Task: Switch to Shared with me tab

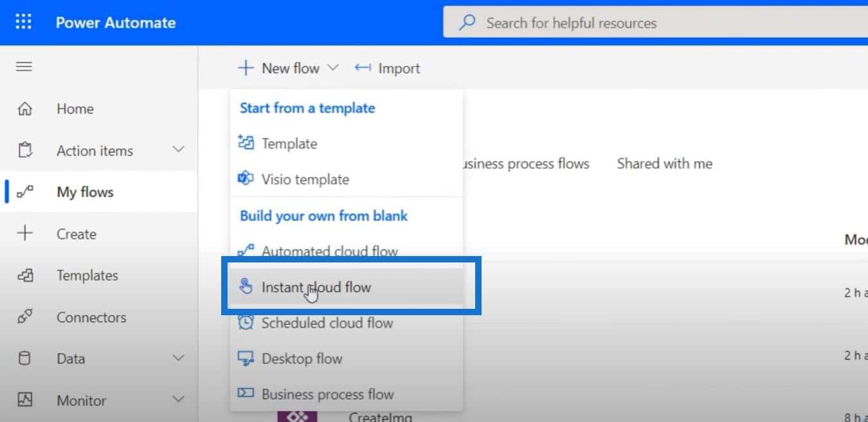Action: [665, 163]
